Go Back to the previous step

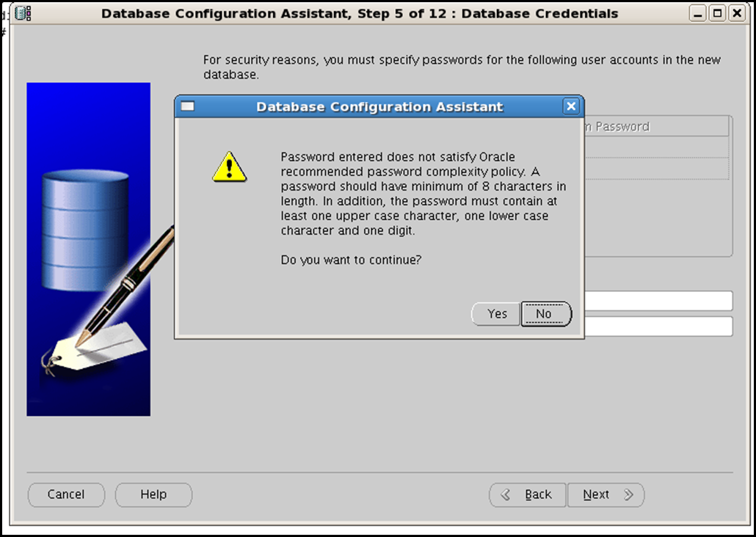[x=528, y=494]
